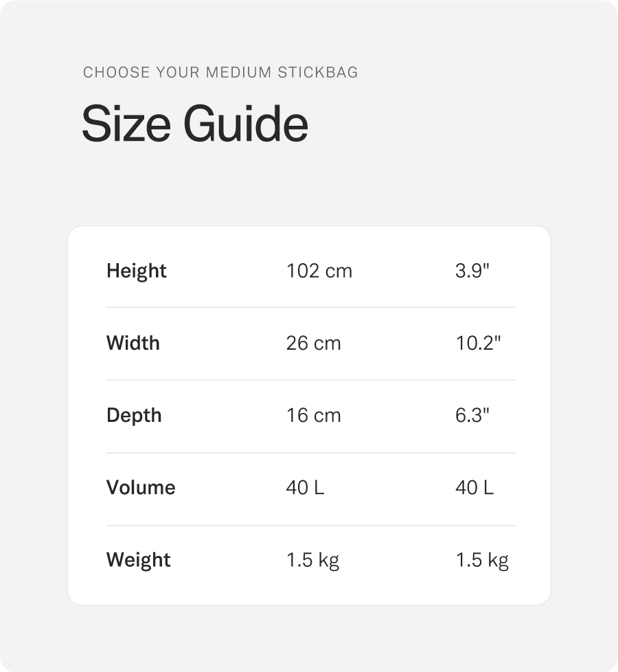The height and width of the screenshot is (672, 618).
Task: Click the divider line above the Weight row
Action: coord(310,526)
